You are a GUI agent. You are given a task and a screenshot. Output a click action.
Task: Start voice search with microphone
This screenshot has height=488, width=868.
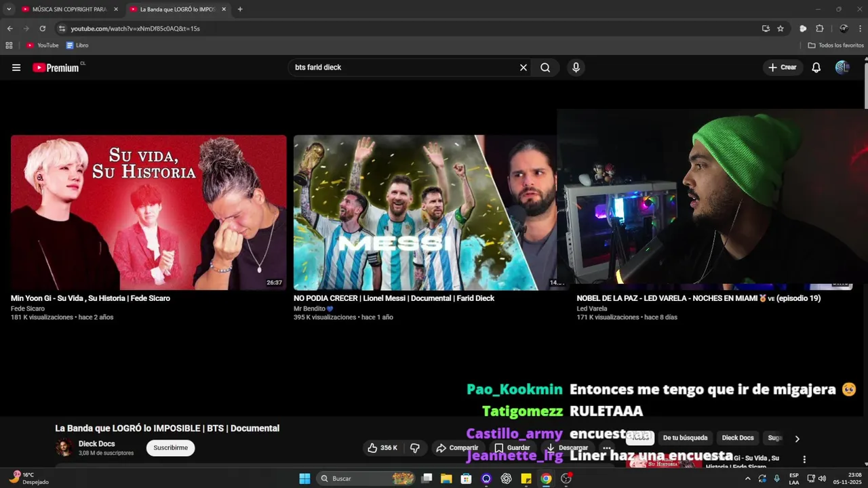[x=576, y=68]
